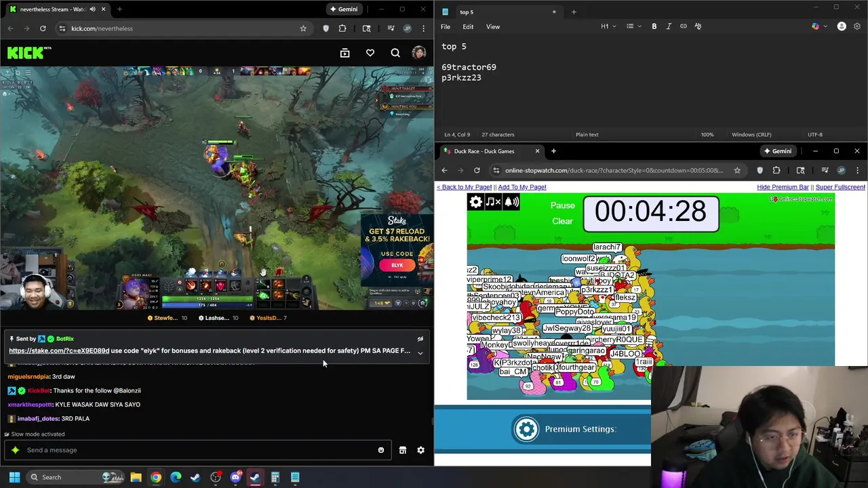The image size is (868, 488).
Task: Open emoji picker in chat box
Action: tap(380, 450)
